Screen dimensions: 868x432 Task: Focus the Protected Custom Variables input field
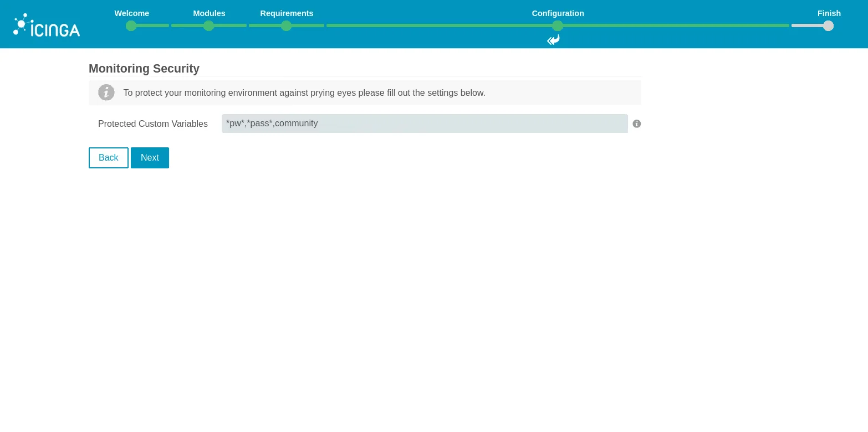pyautogui.click(x=424, y=124)
